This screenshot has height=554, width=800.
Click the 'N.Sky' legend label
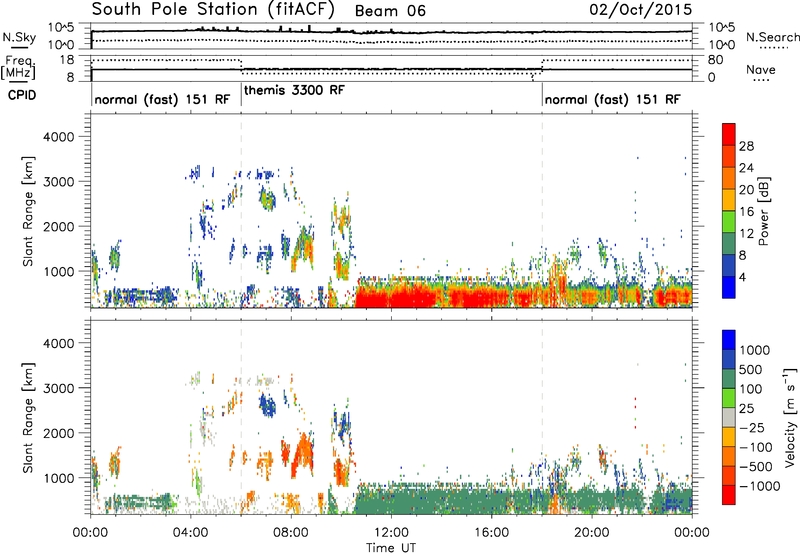(19, 37)
